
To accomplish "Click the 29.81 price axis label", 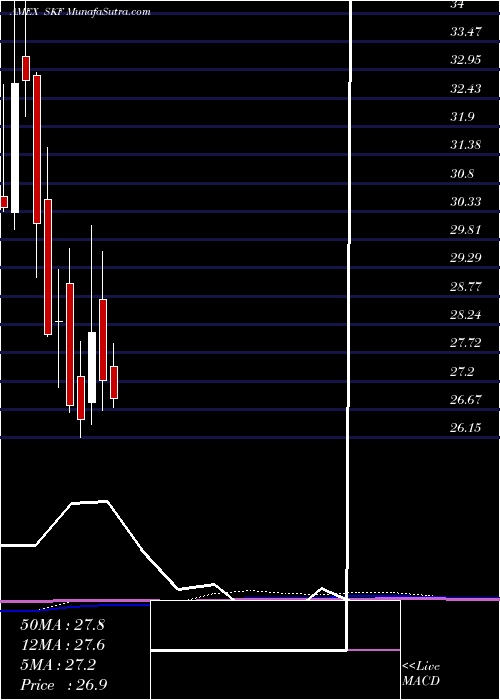I will pos(466,230).
